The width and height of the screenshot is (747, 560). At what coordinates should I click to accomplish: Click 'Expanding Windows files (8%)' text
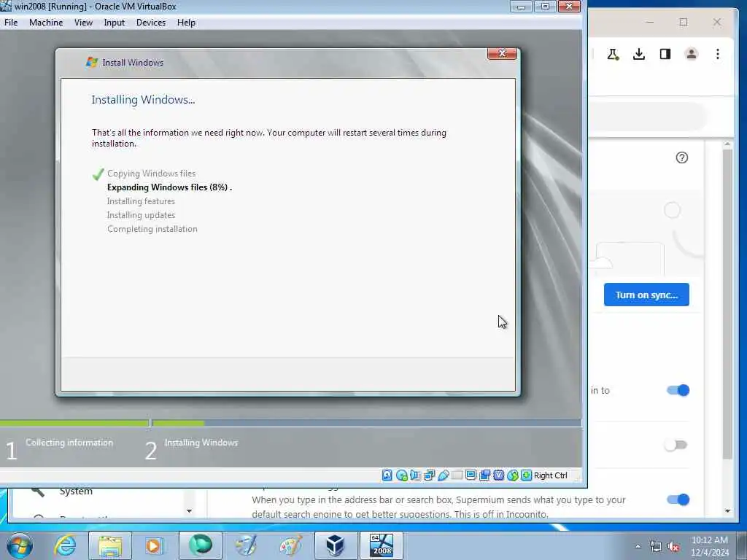(169, 187)
